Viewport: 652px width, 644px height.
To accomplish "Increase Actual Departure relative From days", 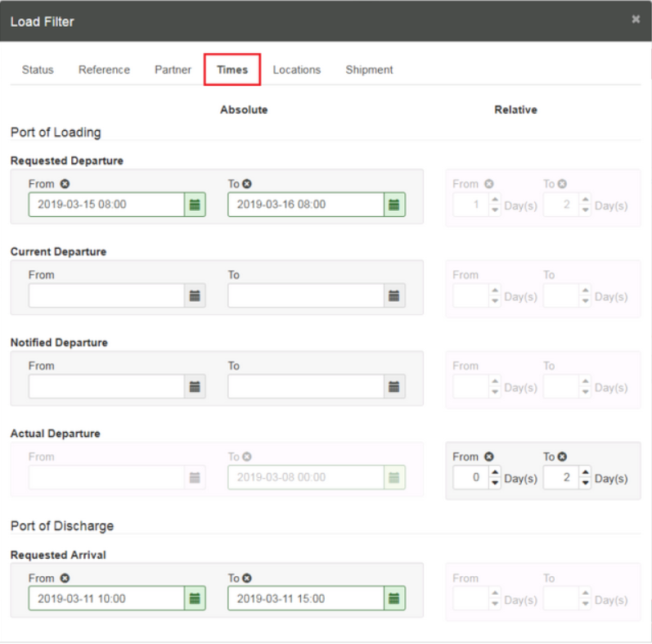I will point(495,472).
